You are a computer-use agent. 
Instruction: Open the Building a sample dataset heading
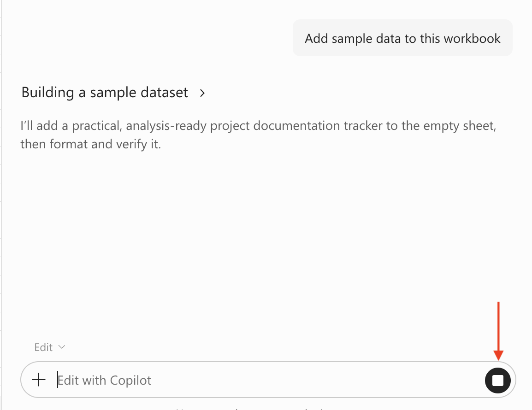click(x=105, y=92)
